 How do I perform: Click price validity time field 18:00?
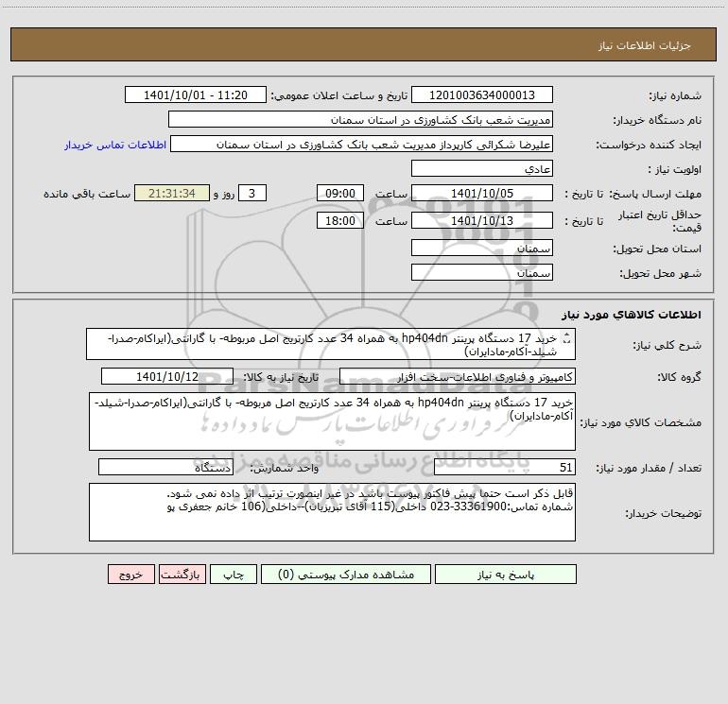coord(339,220)
